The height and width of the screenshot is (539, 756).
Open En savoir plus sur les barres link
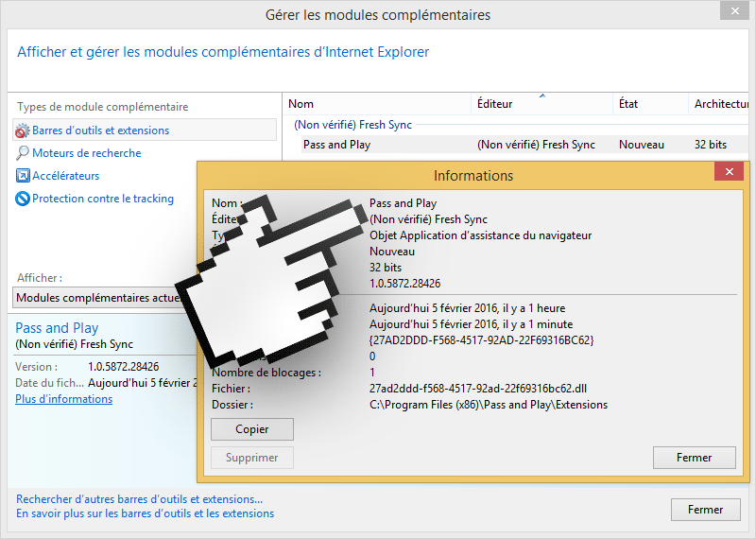point(146,513)
